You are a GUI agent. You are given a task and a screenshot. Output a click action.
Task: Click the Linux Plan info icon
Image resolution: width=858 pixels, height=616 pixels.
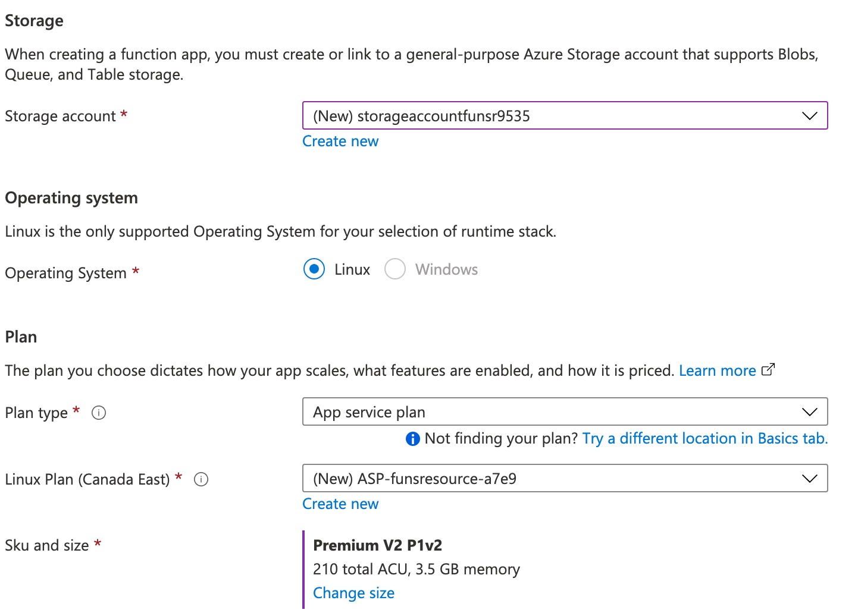tap(201, 479)
